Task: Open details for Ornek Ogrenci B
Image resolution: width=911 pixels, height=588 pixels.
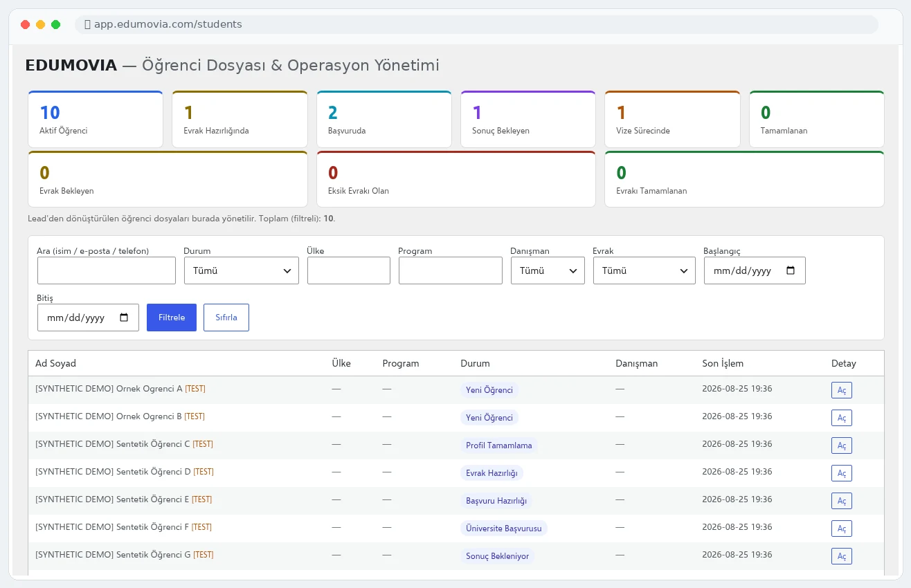Action: [842, 418]
